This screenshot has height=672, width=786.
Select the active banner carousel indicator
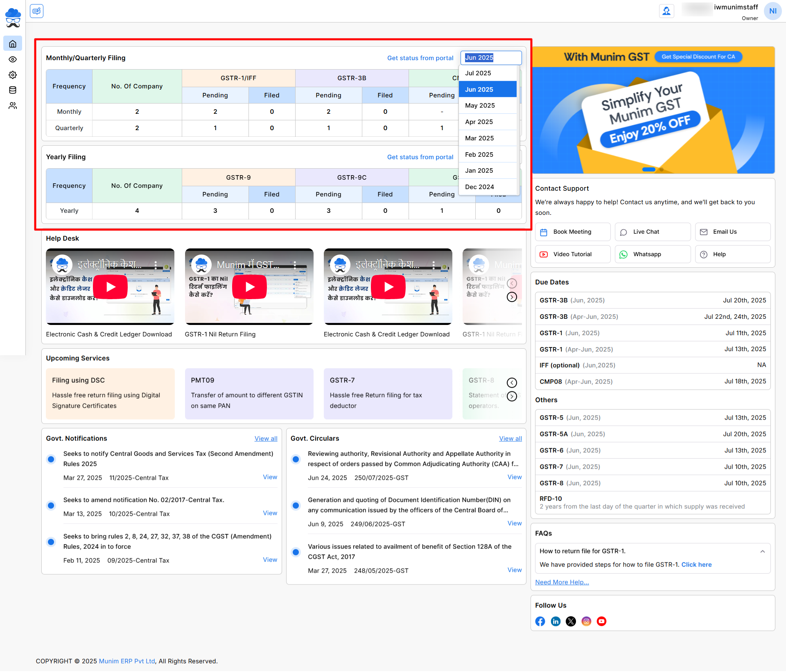click(648, 169)
